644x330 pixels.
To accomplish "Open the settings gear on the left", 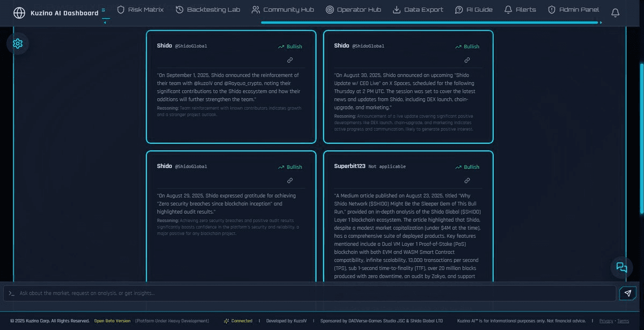I will [18, 43].
